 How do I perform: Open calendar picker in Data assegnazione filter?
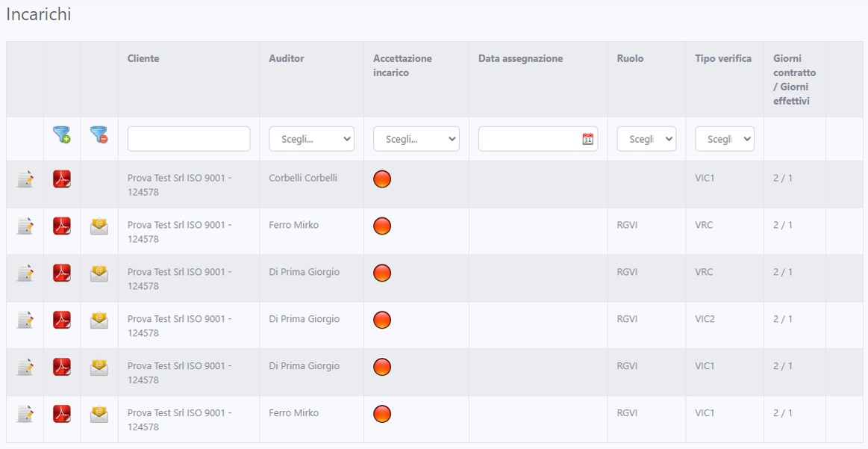click(x=587, y=139)
